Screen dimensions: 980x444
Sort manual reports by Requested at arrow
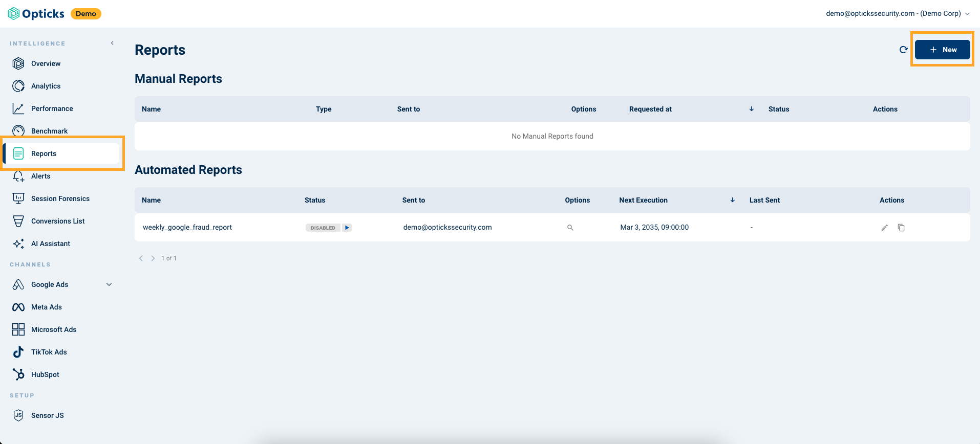click(751, 109)
